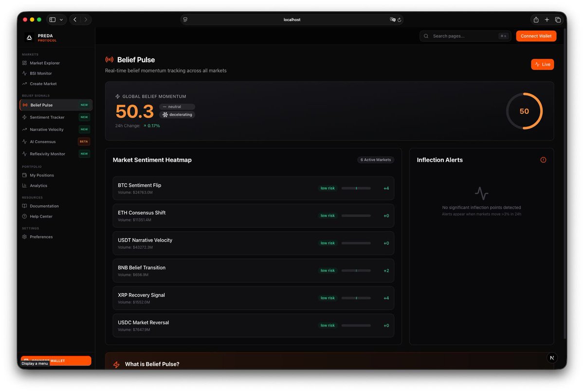Open the ETH Consensus Shift market row
Viewport: 584px width, 392px height.
pyautogui.click(x=254, y=216)
